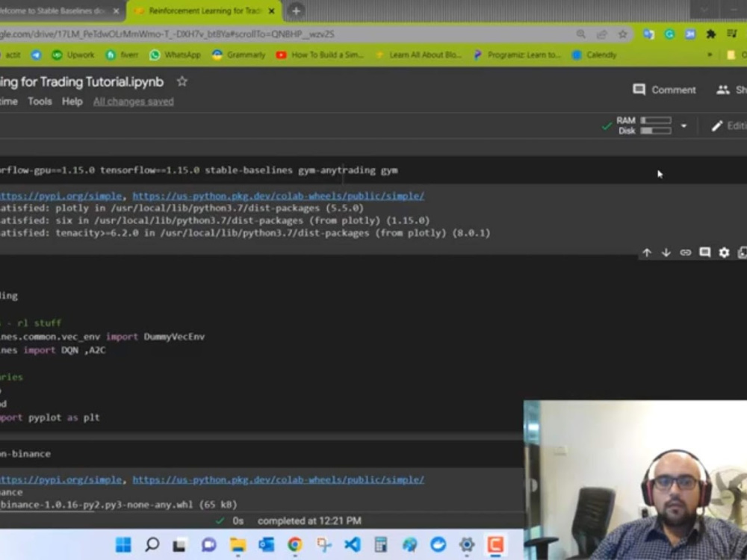747x560 pixels.
Task: Open Visual Studio Code from taskbar
Action: (x=353, y=544)
